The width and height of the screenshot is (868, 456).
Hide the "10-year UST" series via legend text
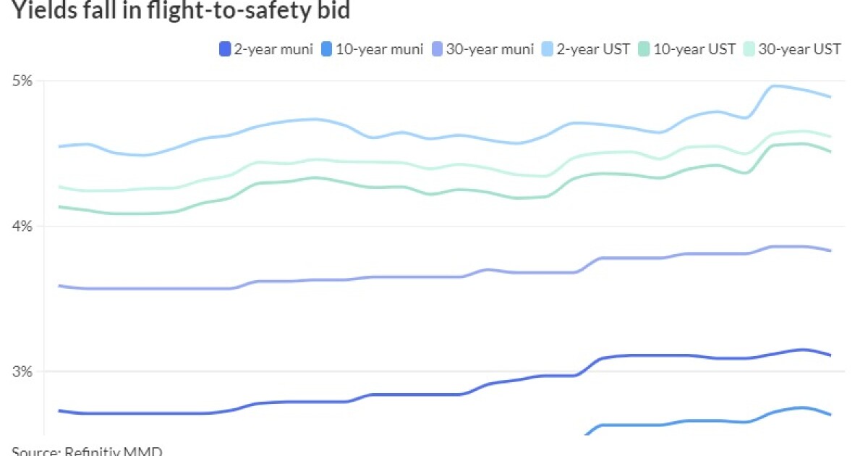(x=694, y=49)
